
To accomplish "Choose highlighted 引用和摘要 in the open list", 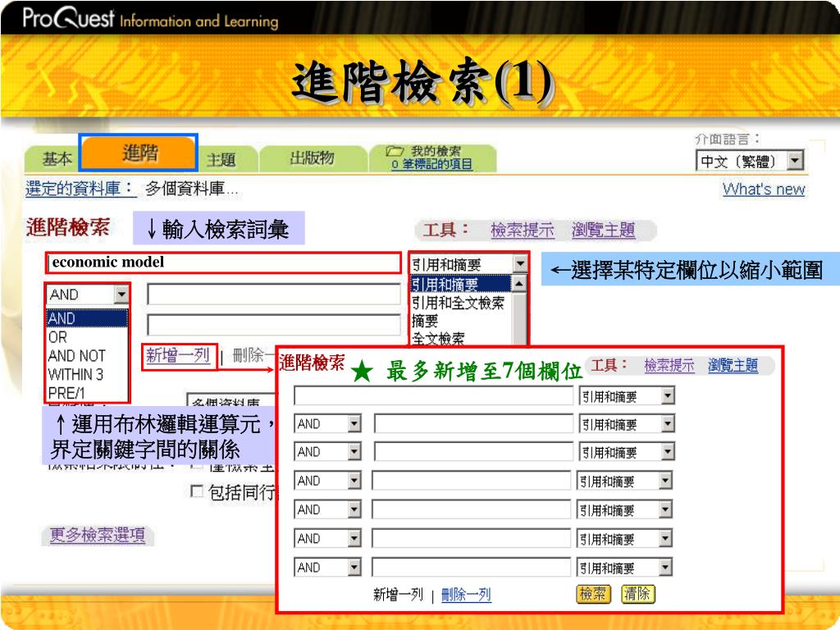I will [461, 284].
